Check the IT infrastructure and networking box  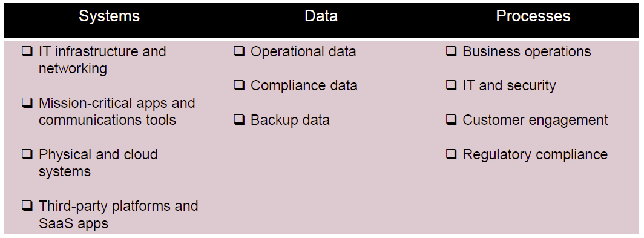tap(27, 52)
